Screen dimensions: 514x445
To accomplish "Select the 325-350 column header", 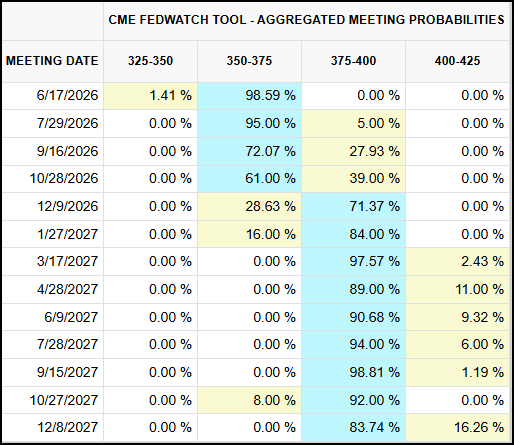I will coord(150,61).
